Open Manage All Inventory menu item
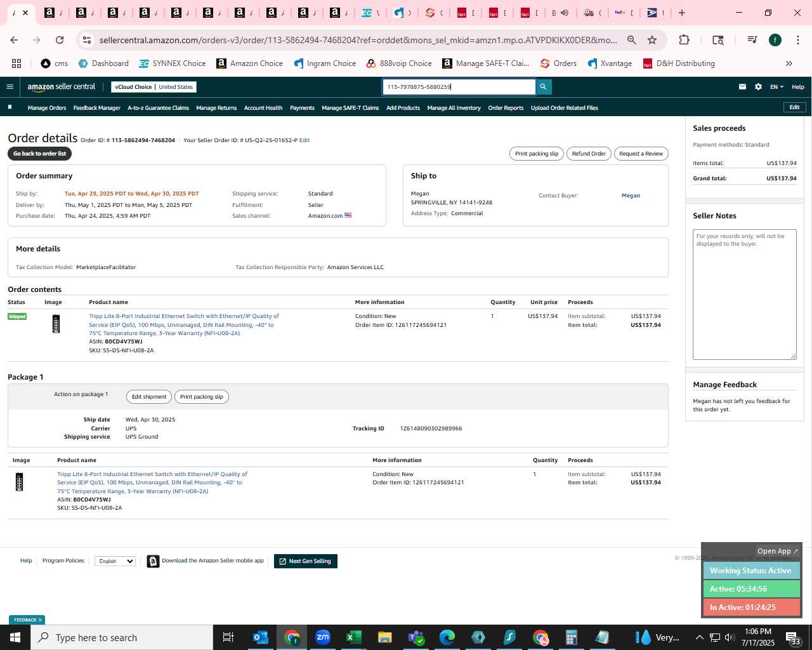The image size is (812, 650). (x=454, y=108)
